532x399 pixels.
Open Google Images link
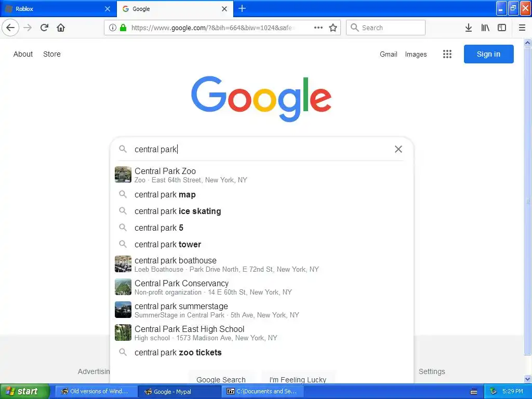pos(416,54)
